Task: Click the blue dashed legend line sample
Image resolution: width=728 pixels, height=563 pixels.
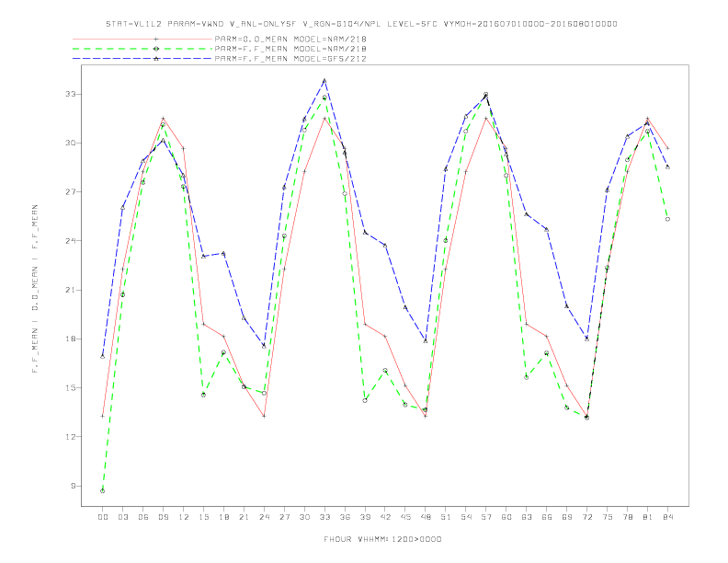Action: tap(142, 59)
